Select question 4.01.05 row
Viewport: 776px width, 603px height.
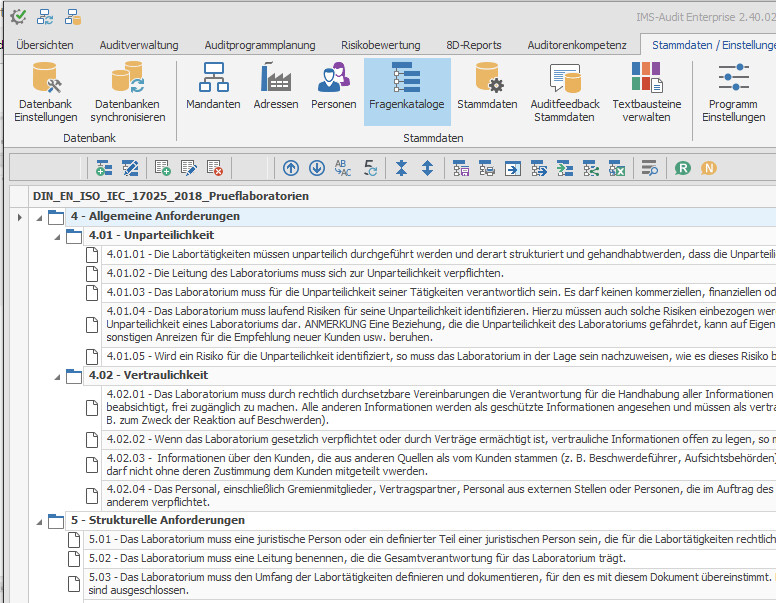click(440, 356)
